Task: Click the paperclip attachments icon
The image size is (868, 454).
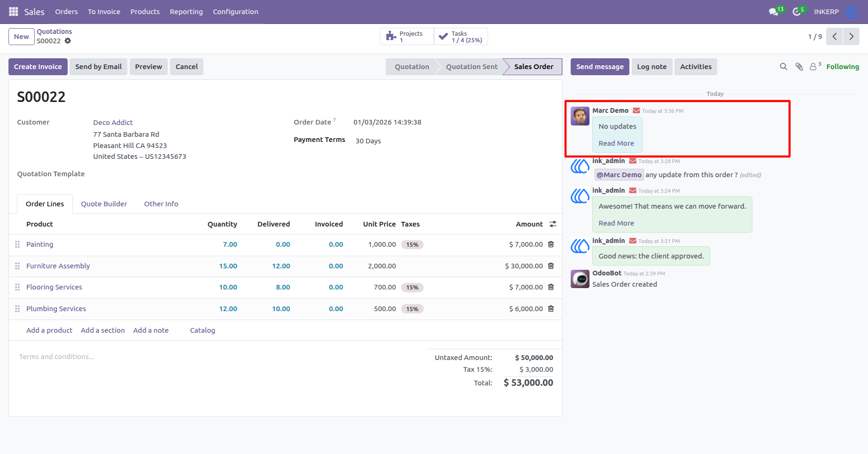Action: pyautogui.click(x=799, y=67)
